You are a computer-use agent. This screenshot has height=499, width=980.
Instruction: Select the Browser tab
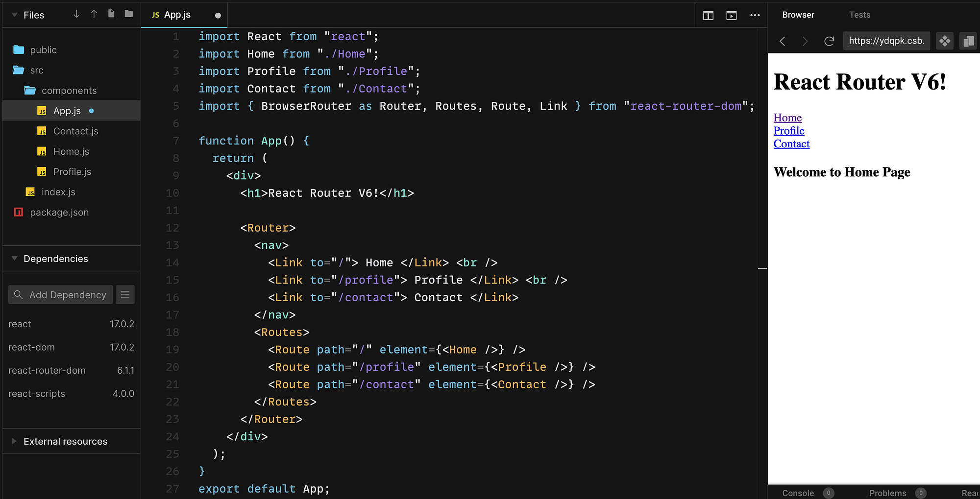pyautogui.click(x=798, y=15)
